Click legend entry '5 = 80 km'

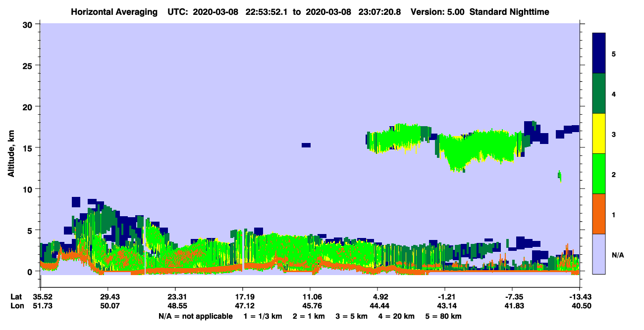coord(443,316)
